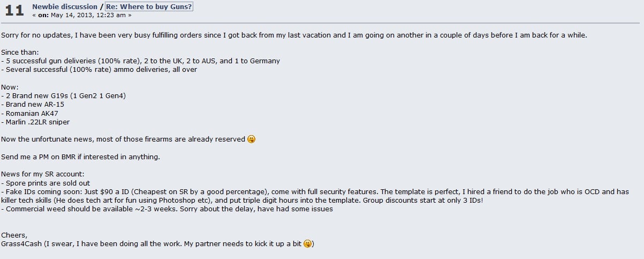Open the "Re: Where to buy Guns?" link
Viewport: 644px width, 259px height.
pyautogui.click(x=149, y=6)
